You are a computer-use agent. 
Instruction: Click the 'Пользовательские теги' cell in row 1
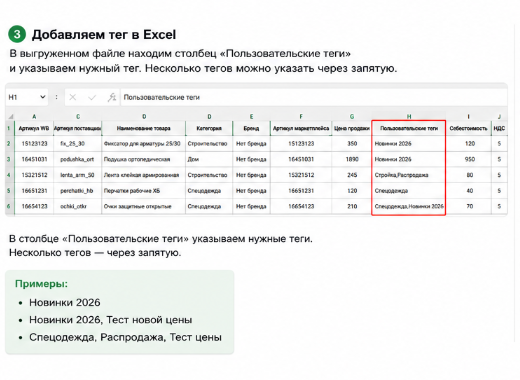pos(409,128)
